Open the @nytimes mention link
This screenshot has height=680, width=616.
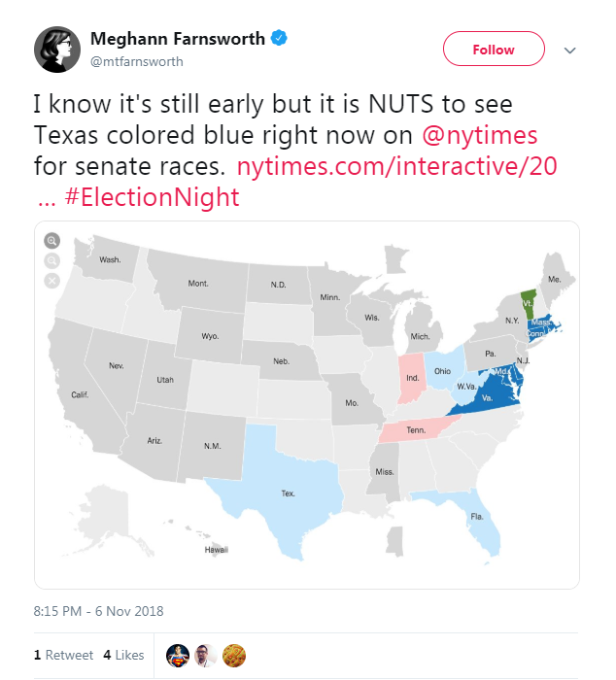click(x=480, y=135)
